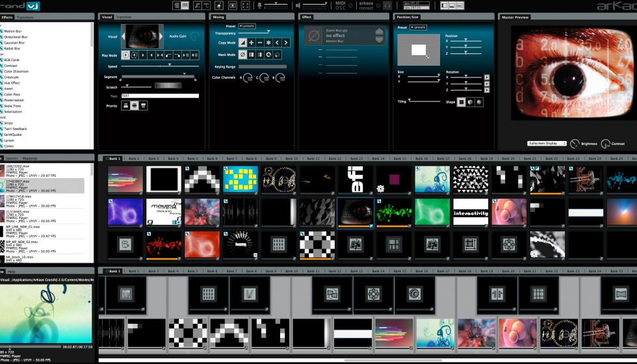The image size is (637, 364).
Task: Click the no-effect slot icon
Action: click(313, 36)
